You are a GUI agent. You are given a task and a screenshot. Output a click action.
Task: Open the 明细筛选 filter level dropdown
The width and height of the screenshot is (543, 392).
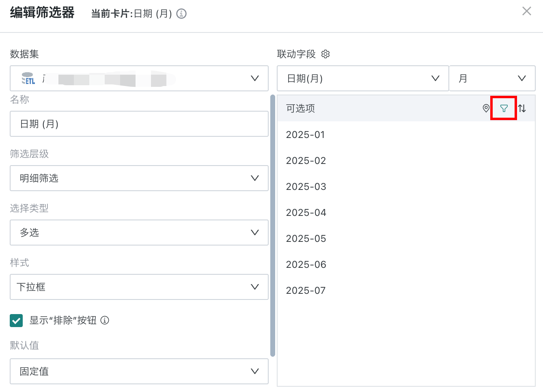pos(139,178)
